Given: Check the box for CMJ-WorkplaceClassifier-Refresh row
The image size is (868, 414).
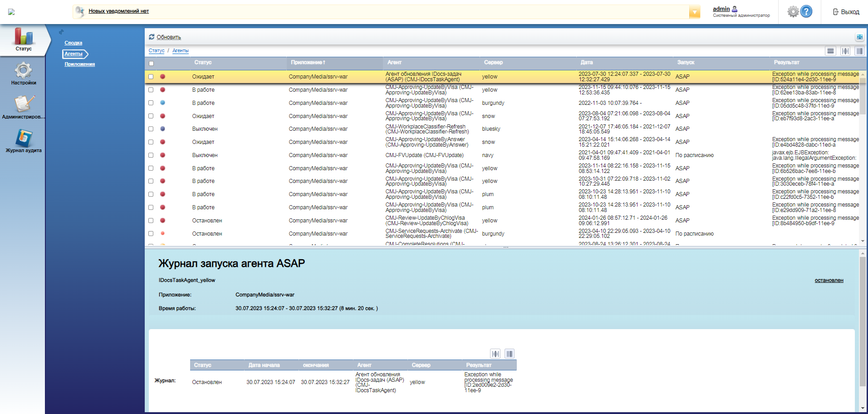Looking at the screenshot, I should pos(151,129).
